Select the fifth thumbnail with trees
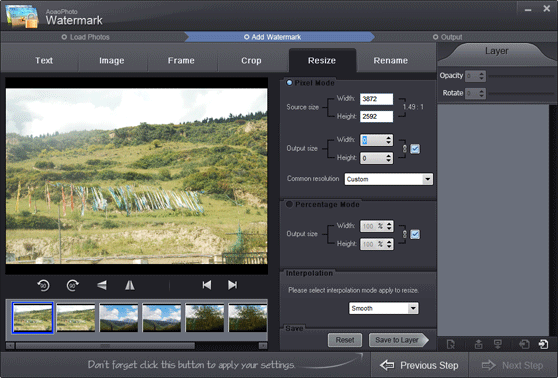This screenshot has width=558, height=378. pos(205,318)
